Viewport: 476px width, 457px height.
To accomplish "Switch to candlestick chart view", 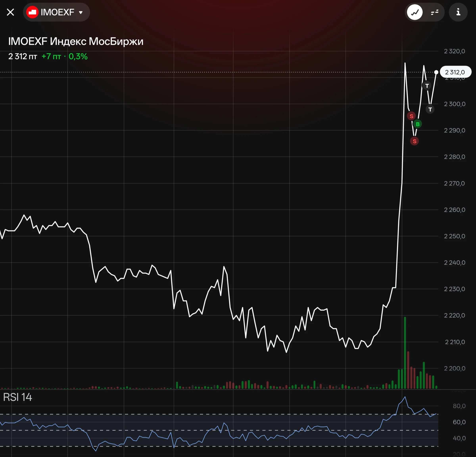I will tap(435, 12).
